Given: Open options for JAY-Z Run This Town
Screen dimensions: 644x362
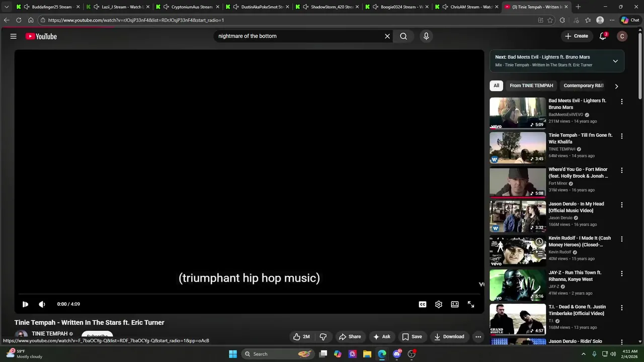Looking at the screenshot, I should point(622,274).
